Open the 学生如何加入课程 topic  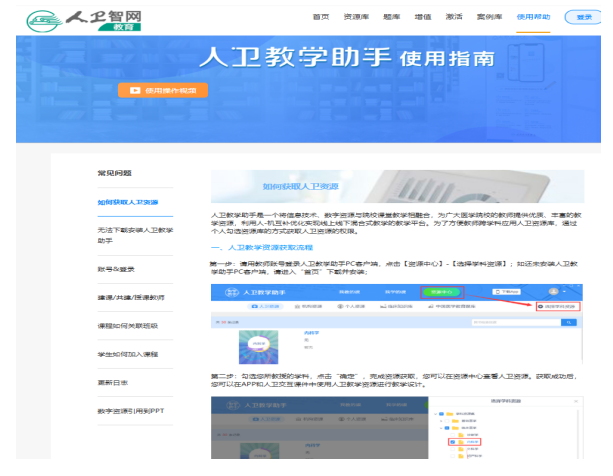click(127, 353)
